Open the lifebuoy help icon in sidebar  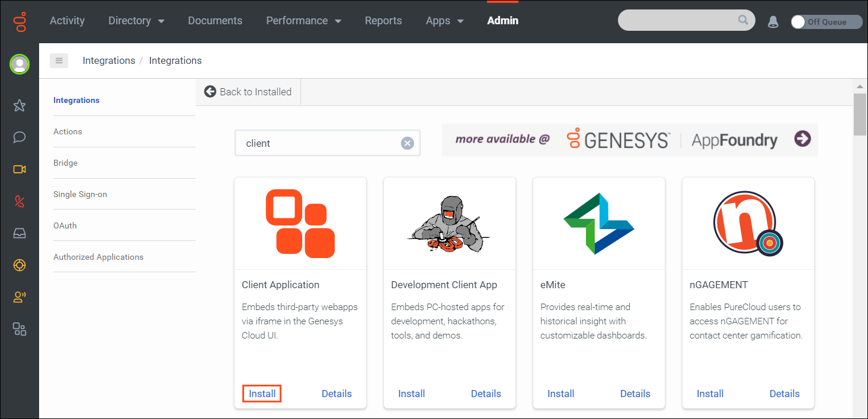pyautogui.click(x=20, y=265)
